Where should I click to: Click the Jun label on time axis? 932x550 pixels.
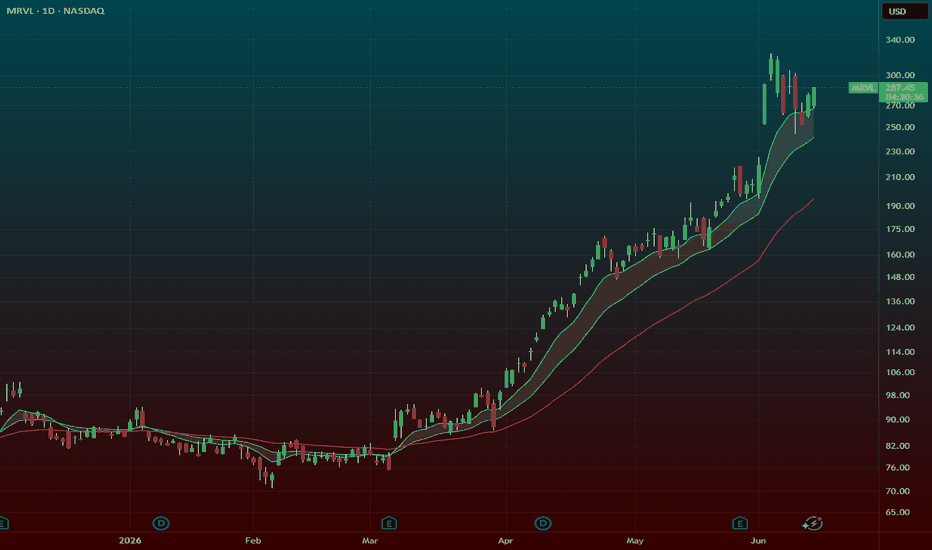click(x=758, y=540)
